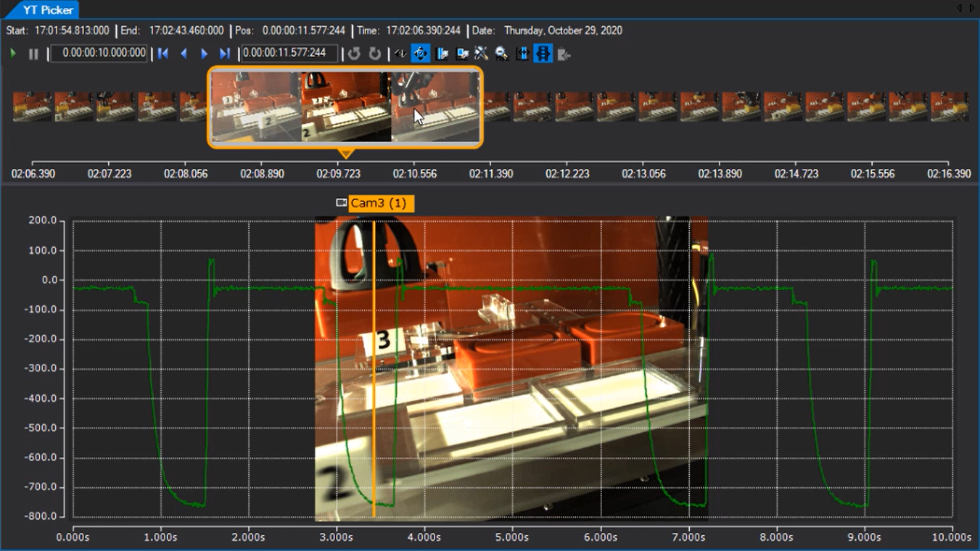Image resolution: width=980 pixels, height=551 pixels.
Task: Select the last thumbnail in filmstrip
Action: pos(949,107)
